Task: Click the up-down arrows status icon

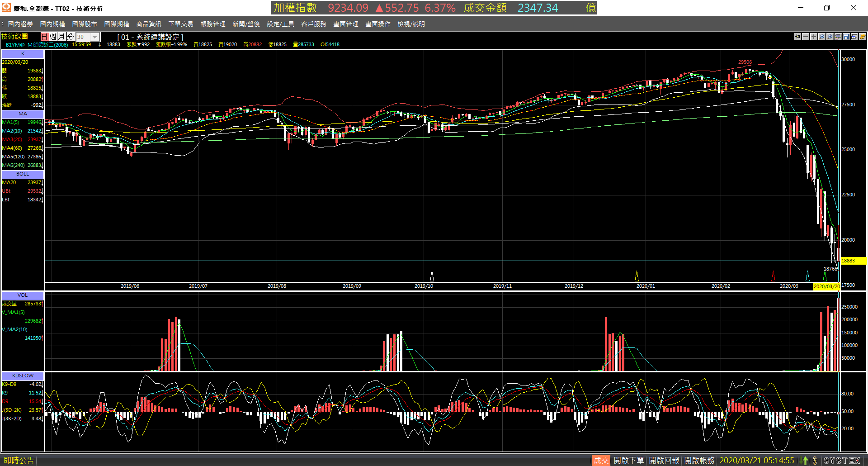Action: (805, 461)
